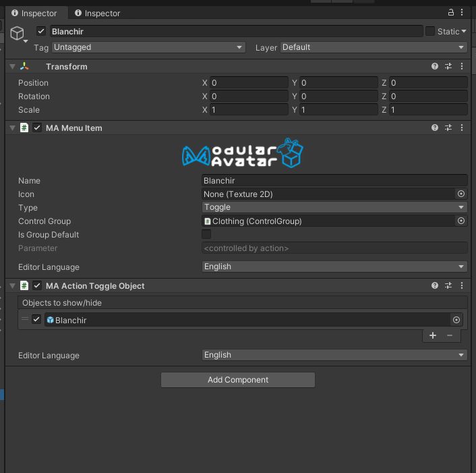Click the Transform component axes icon
This screenshot has height=473, width=476.
pos(24,66)
